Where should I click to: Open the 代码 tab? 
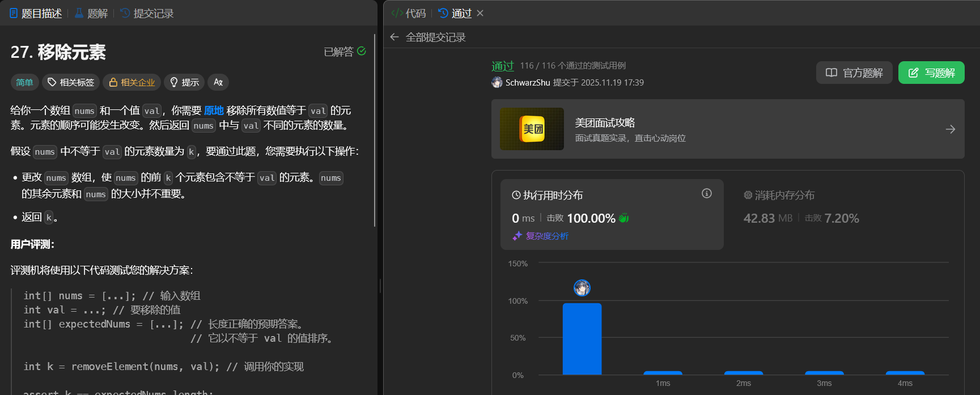409,13
